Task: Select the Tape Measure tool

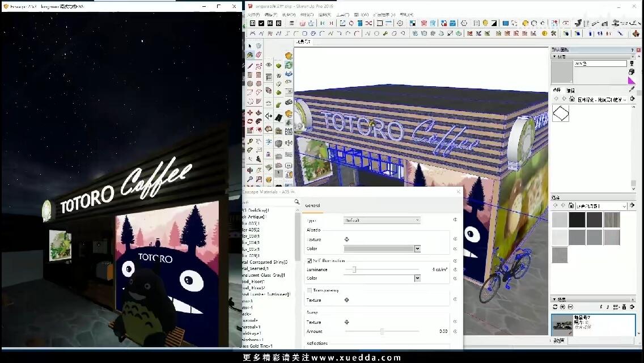Action: pos(249,141)
